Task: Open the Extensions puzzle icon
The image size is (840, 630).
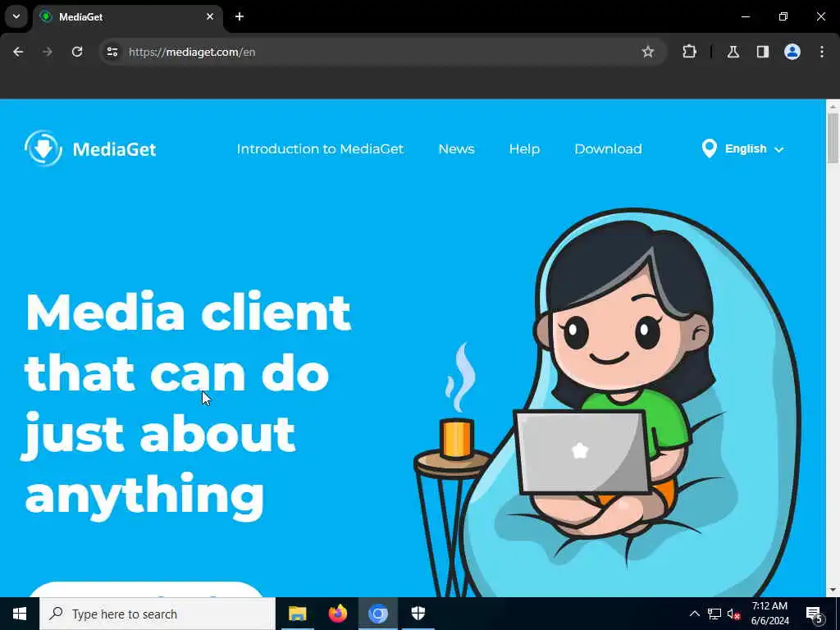Action: (x=689, y=52)
